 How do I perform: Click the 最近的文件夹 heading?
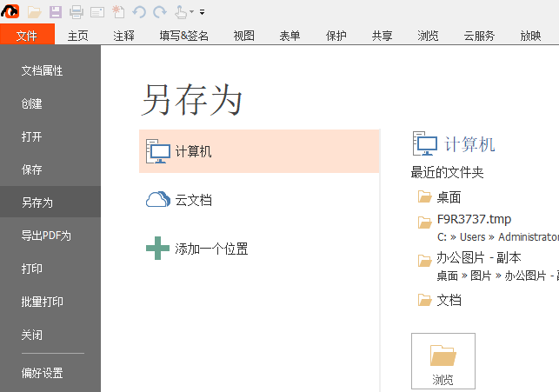point(447,172)
